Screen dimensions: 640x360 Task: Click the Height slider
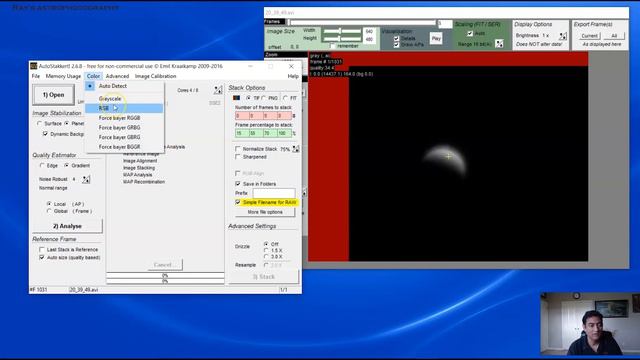[x=342, y=39]
